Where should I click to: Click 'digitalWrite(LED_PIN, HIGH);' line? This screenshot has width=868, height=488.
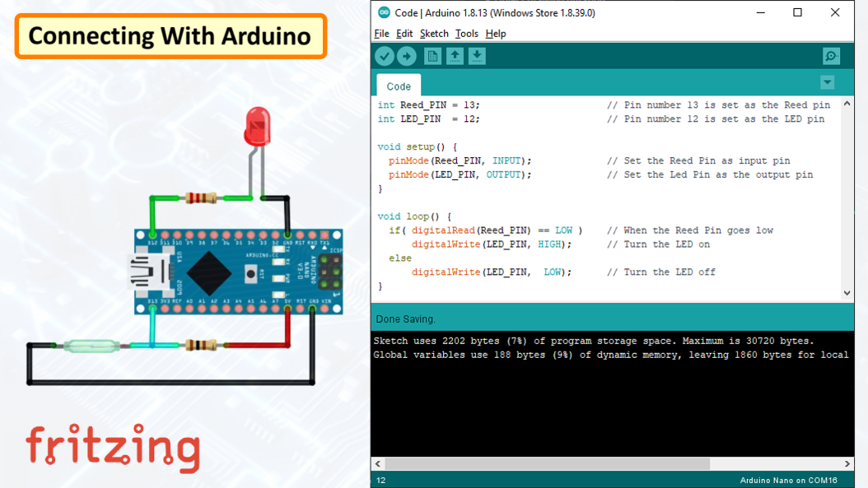click(492, 244)
